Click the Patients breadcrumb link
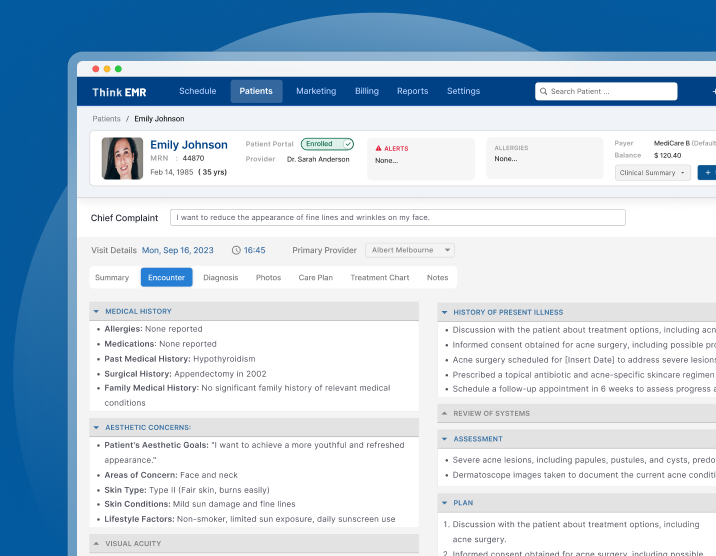Viewport: 716px width, 556px height. click(x=106, y=119)
